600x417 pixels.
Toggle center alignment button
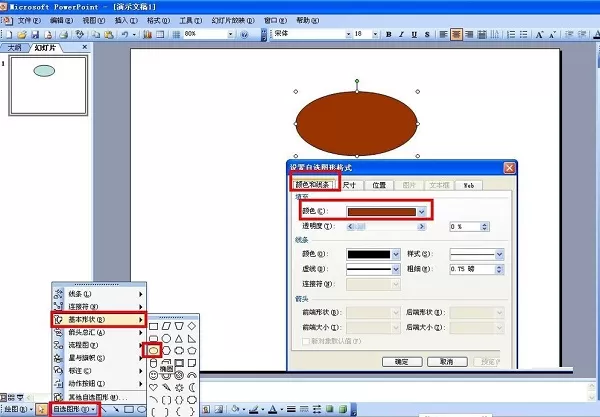pyautogui.click(x=456, y=34)
